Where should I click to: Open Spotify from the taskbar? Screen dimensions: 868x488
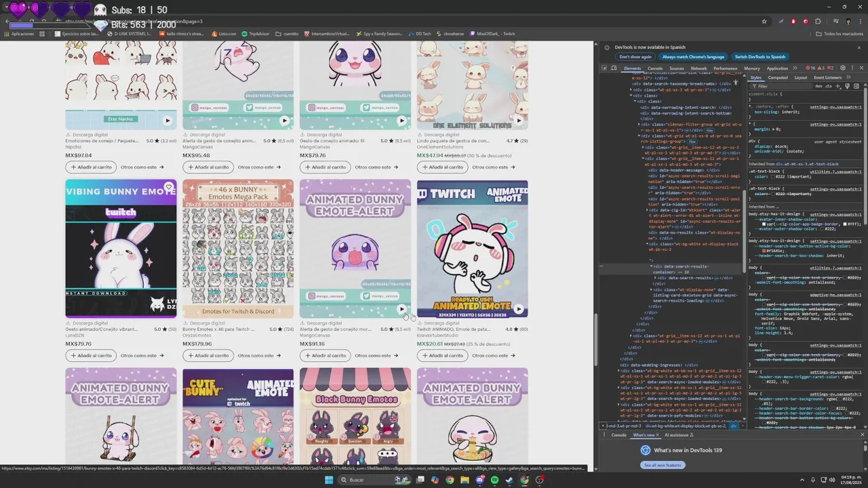[494, 480]
